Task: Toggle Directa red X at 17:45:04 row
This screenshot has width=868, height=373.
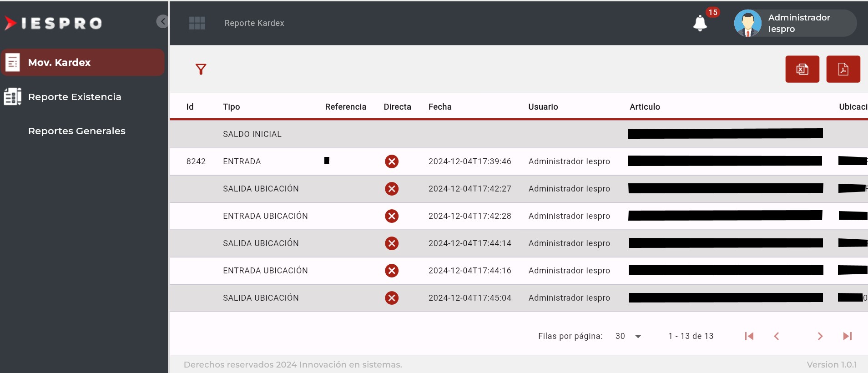Action: coord(392,298)
